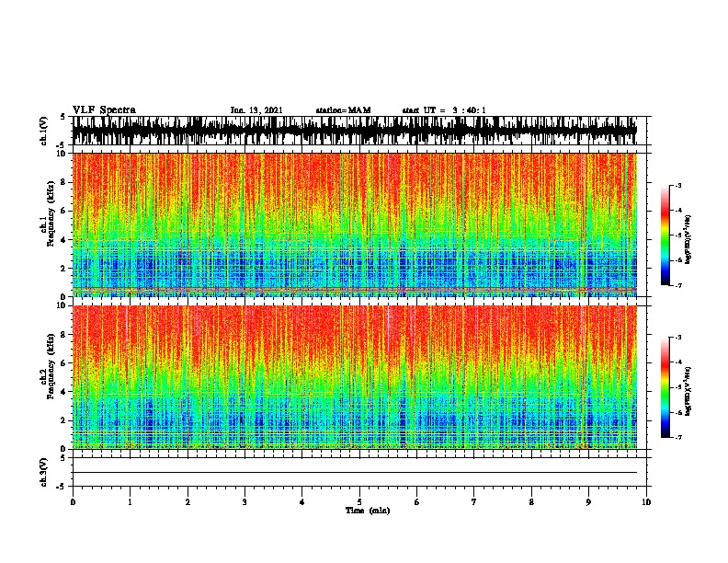Click the "start UT = 3 : 40: 1" text
Screen dimensions: 728x563
[x=444, y=110]
